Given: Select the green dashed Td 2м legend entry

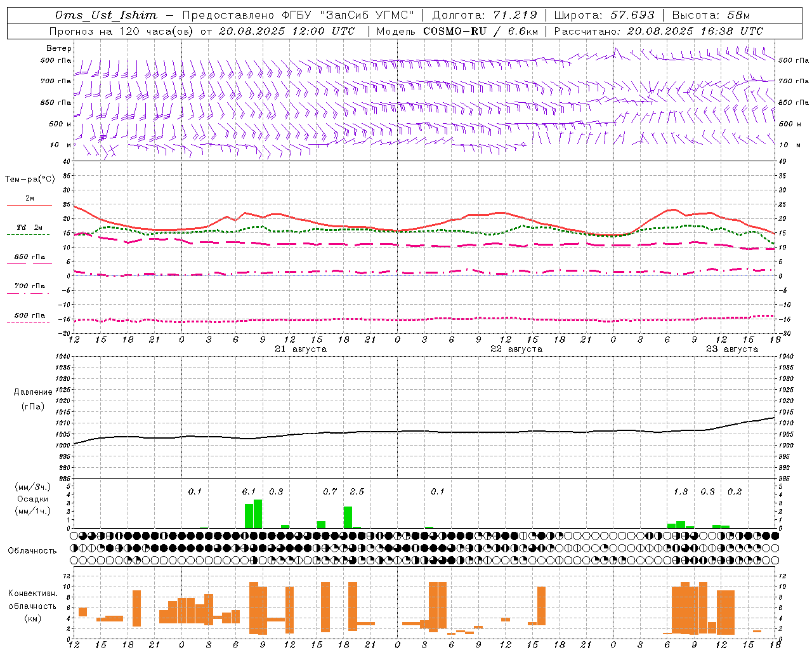Looking at the screenshot, I should click(29, 230).
